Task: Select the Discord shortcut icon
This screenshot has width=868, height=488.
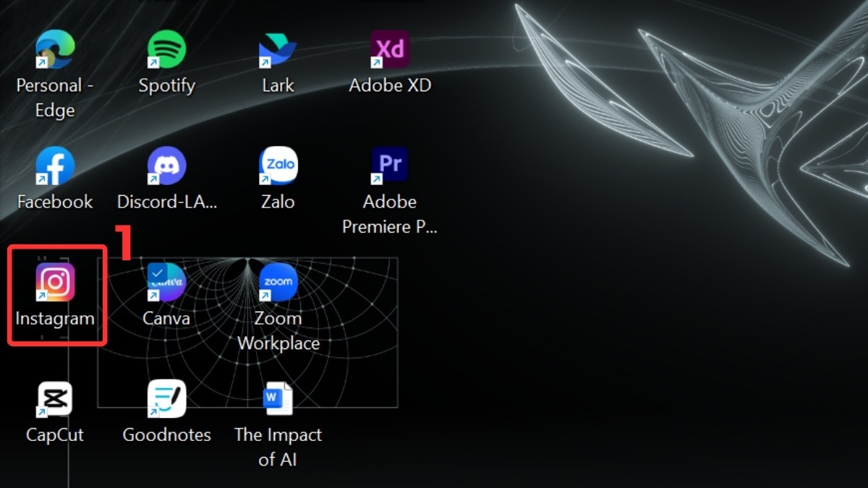Action: point(166,166)
